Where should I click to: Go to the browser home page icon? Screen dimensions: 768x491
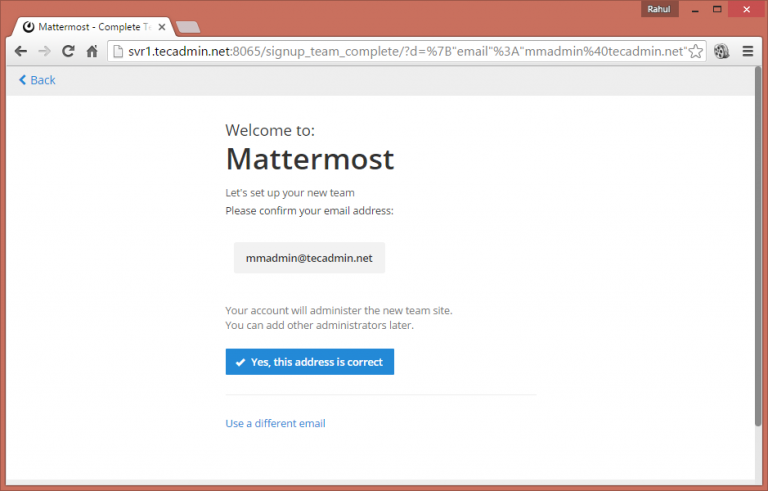pos(92,51)
